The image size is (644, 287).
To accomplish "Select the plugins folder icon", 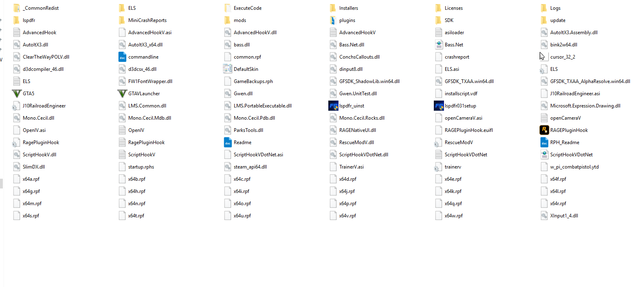I will click(x=333, y=20).
